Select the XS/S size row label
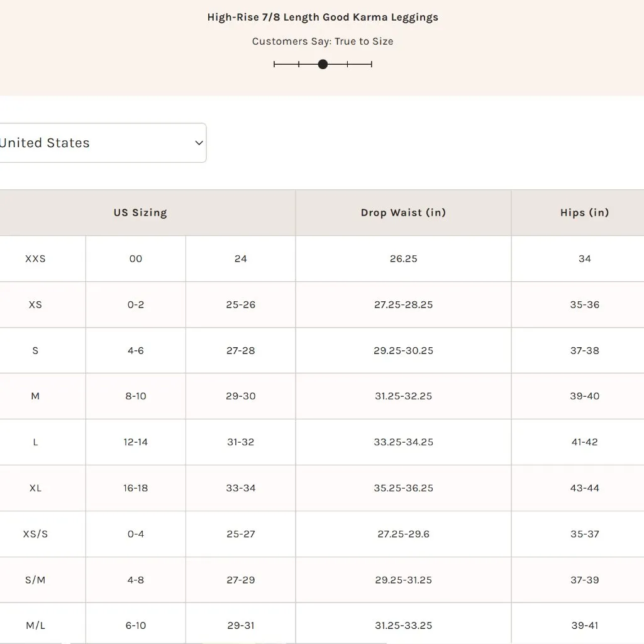Screen dimensions: 644x644 35,534
